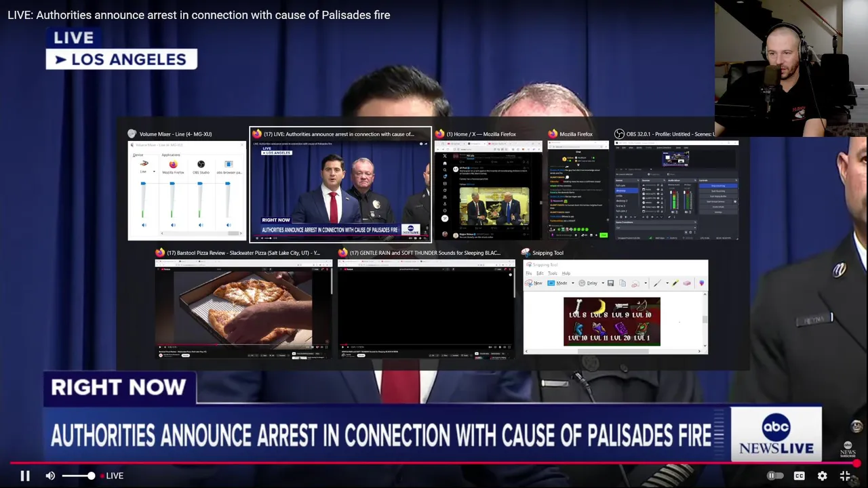Switch to GENTLE RAIN and SOFT THUNDER thumbnail
868x488 pixels.
point(427,308)
